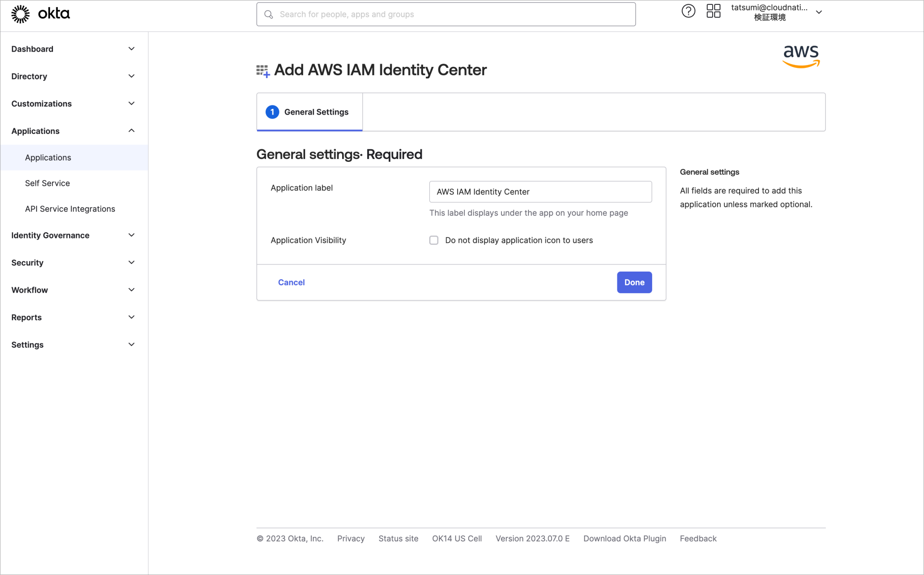Click the search magnifier icon
924x575 pixels.
pyautogui.click(x=269, y=14)
